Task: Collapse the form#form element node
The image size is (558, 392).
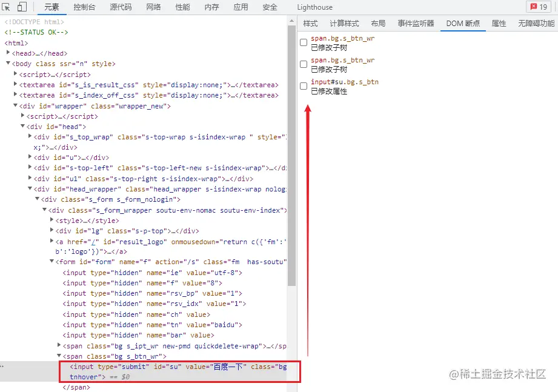Action: tap(51, 262)
